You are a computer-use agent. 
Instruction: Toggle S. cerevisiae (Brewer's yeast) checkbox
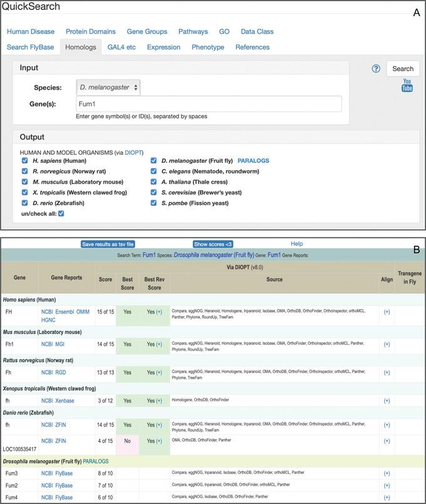click(153, 192)
